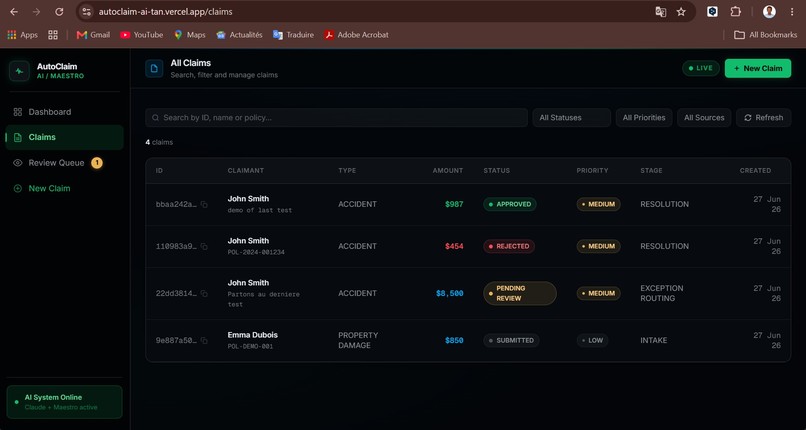Click policy POL-DEMO-001
The width and height of the screenshot is (806, 430).
[250, 346]
